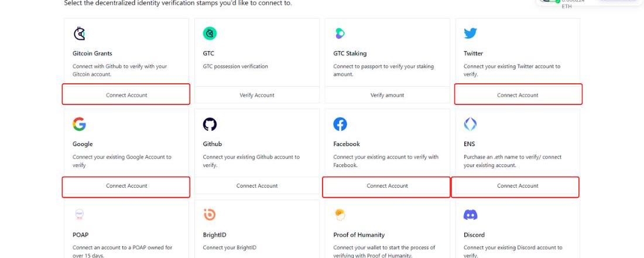Connect Account for Gitcoin Grants
This screenshot has height=258, width=644.
tap(126, 94)
